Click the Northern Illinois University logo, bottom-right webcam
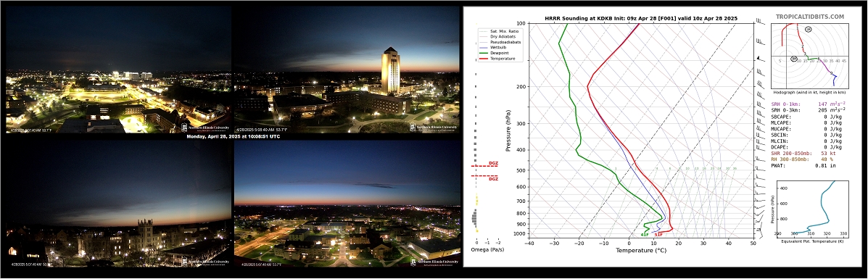Viewport: 868px width, 279px height. click(x=434, y=262)
